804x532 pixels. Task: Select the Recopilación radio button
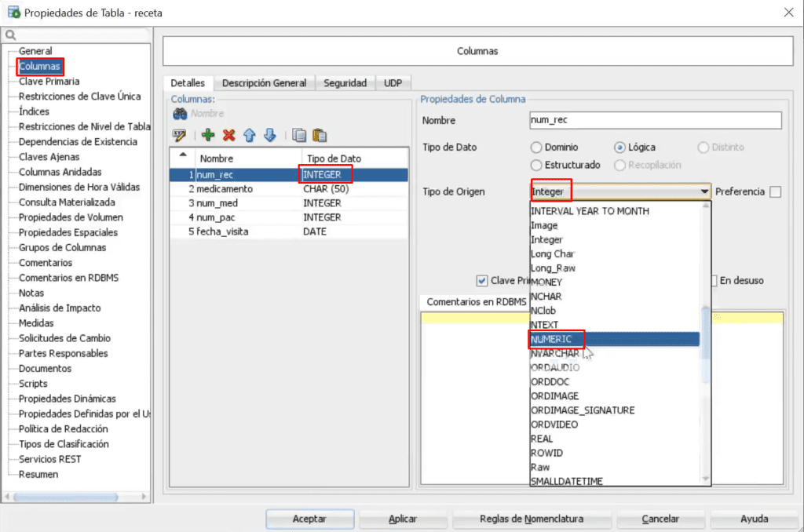tap(620, 165)
